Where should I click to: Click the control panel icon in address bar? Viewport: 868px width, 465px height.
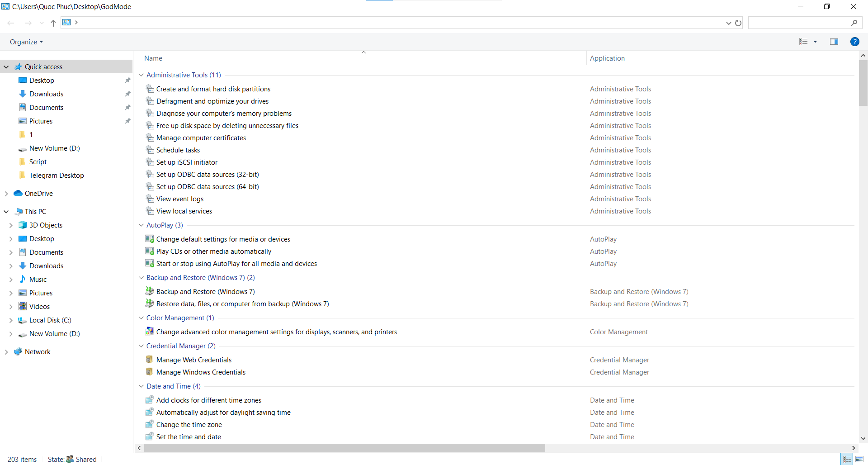point(66,22)
